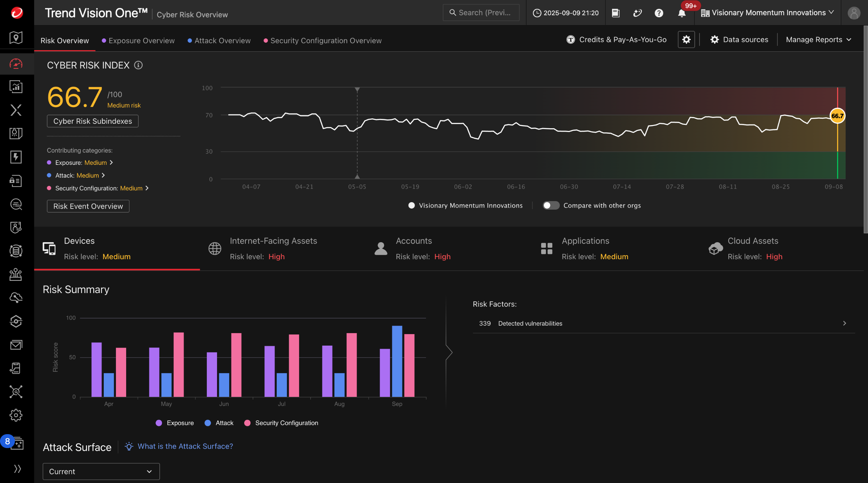Open the XDR crossed-lines sidebar icon

pyautogui.click(x=16, y=110)
